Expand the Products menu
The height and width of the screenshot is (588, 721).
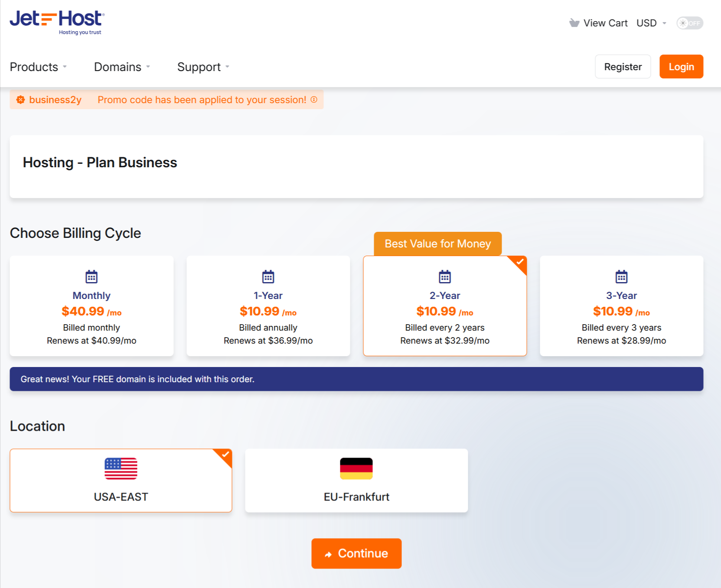click(38, 67)
